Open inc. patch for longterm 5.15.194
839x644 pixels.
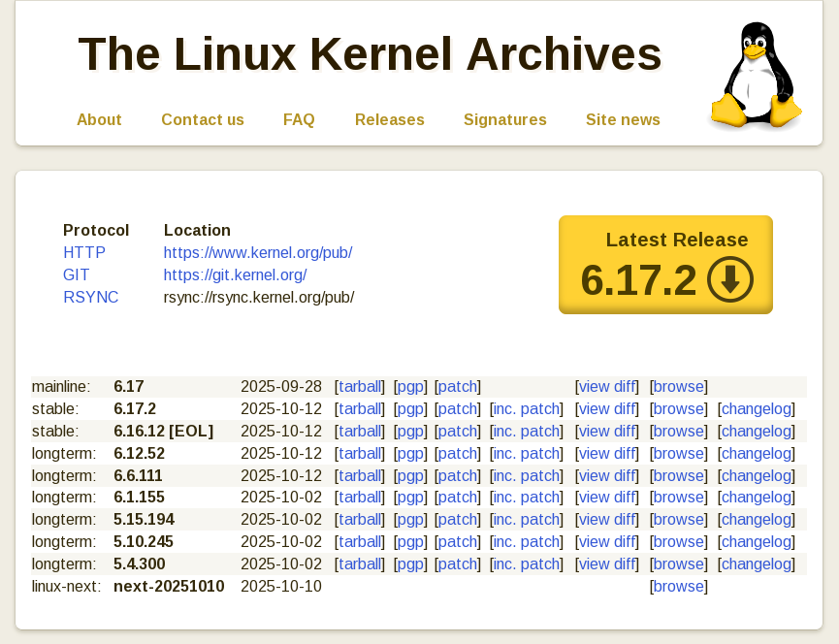pyautogui.click(x=527, y=520)
